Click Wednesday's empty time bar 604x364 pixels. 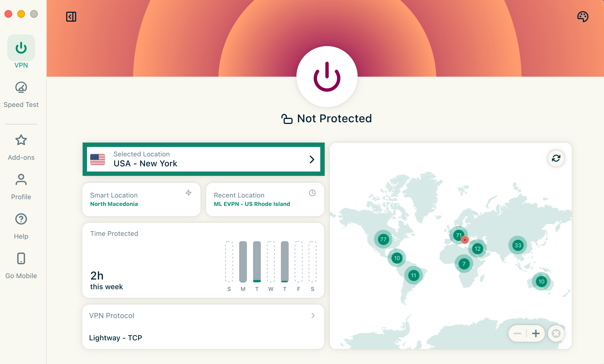click(271, 262)
